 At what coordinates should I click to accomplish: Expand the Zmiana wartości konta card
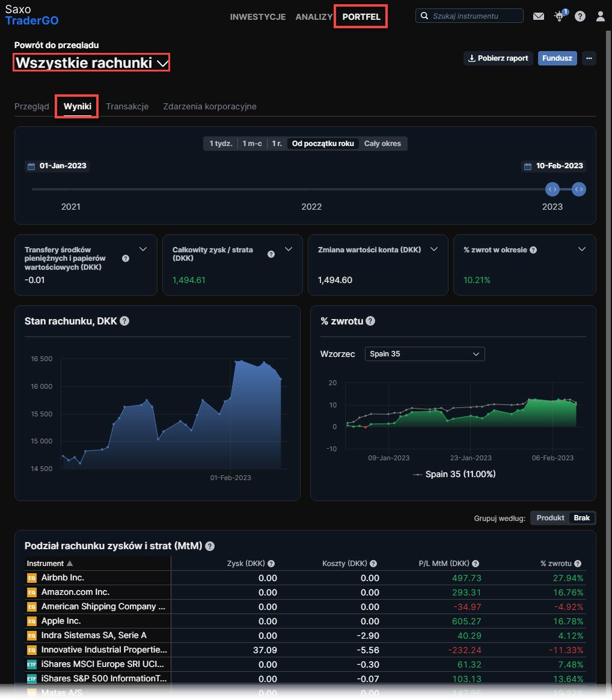point(434,249)
